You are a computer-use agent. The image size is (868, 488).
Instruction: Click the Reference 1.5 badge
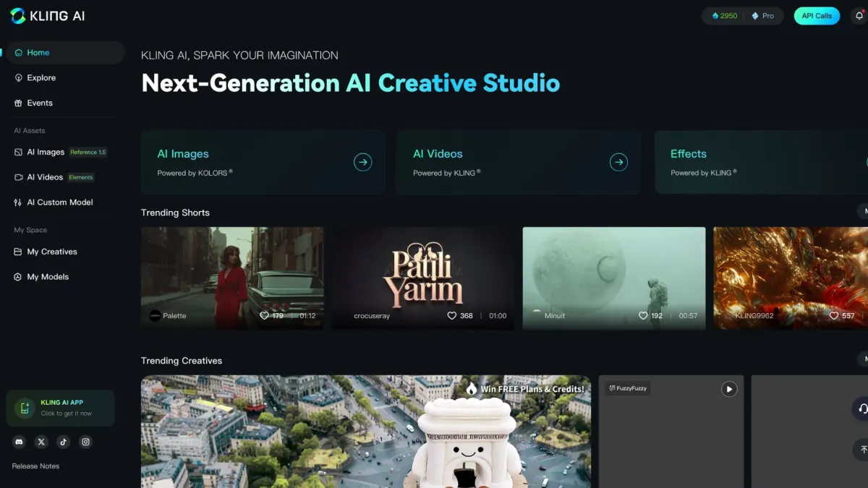tap(88, 153)
